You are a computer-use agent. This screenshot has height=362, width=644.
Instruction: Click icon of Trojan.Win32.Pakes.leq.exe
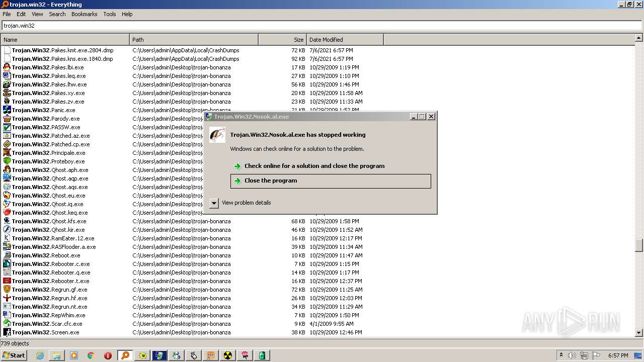coord(7,76)
